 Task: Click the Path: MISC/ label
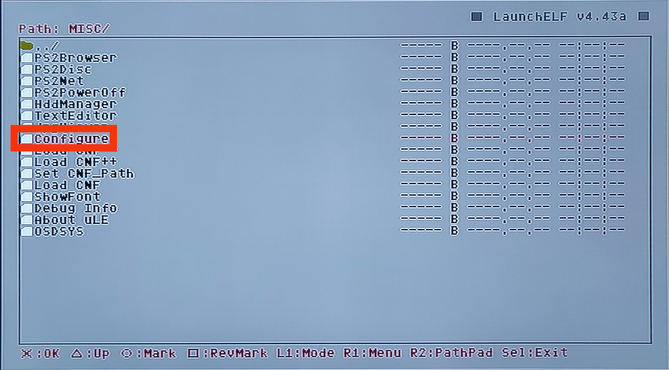(x=64, y=29)
